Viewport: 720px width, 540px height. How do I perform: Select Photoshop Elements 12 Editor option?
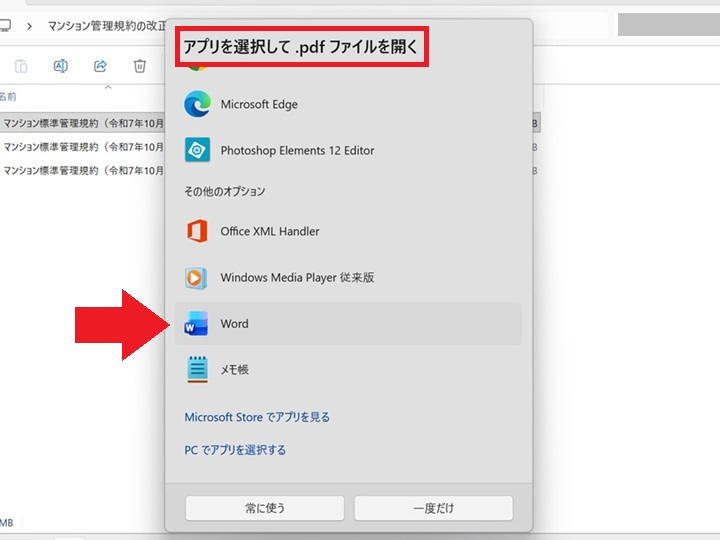point(348,150)
